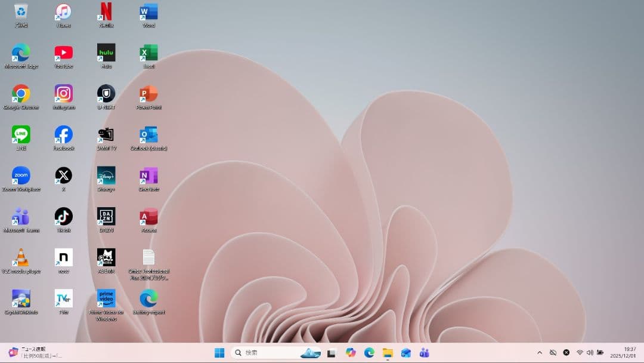Open the news widget on the taskbar
The height and width of the screenshot is (363, 644).
tap(36, 352)
